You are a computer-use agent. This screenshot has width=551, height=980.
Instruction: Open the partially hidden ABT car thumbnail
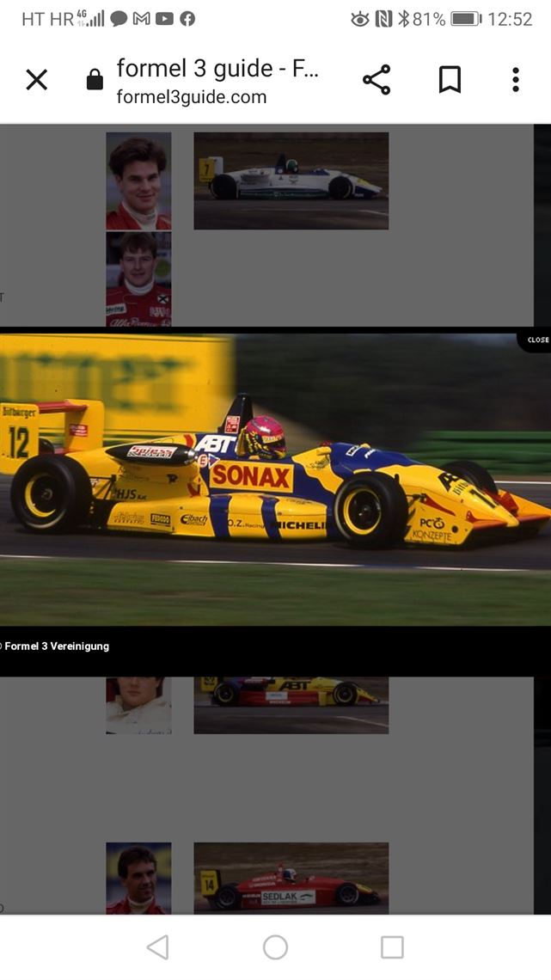[291, 704]
